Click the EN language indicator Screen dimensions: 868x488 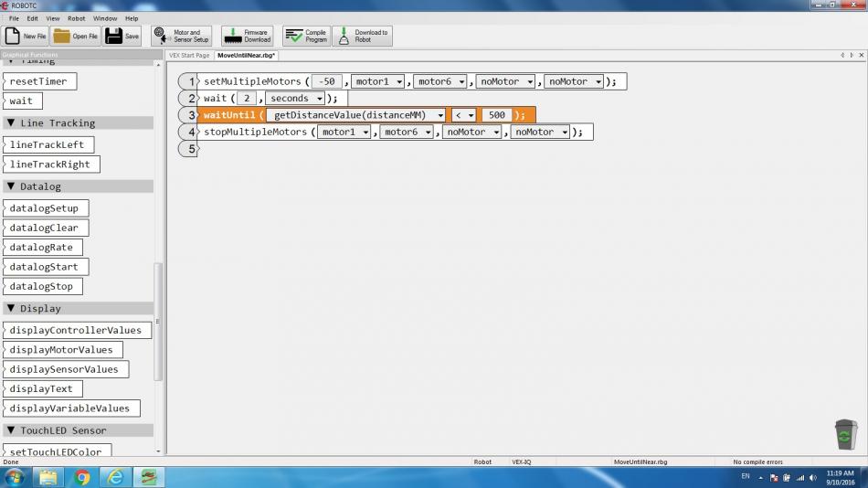746,476
